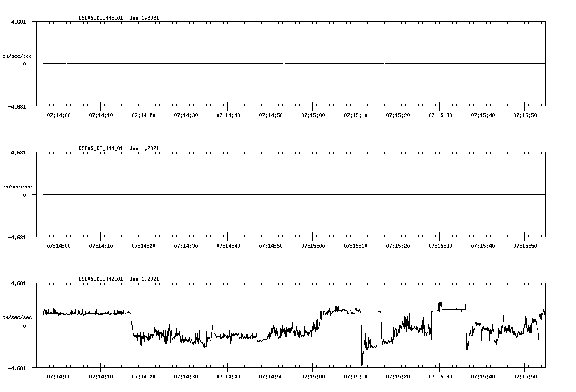Click the 4.681 upper limit on HNN plot
576x392 pixels.
click(x=18, y=152)
